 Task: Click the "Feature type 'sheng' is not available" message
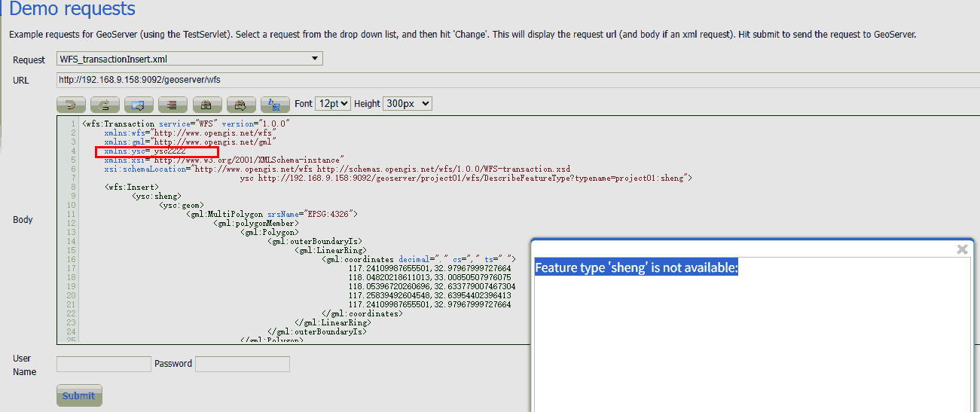(637, 267)
